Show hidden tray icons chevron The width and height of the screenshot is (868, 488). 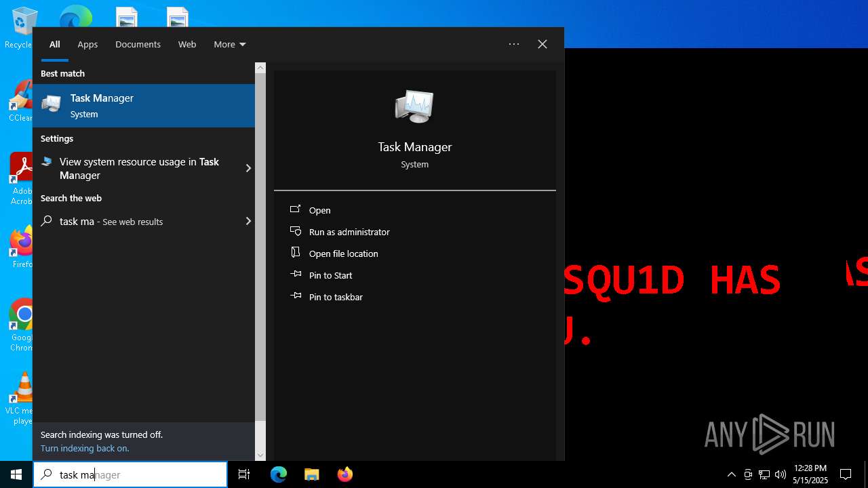click(x=731, y=474)
